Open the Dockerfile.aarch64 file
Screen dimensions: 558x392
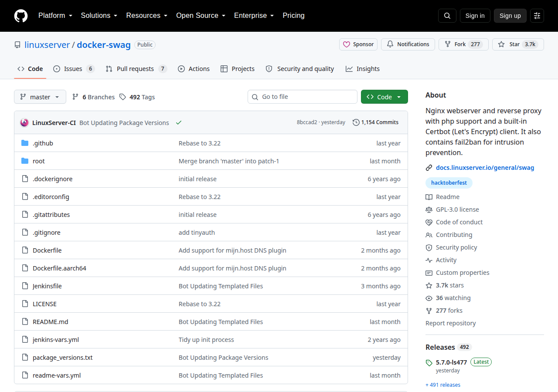coord(59,268)
